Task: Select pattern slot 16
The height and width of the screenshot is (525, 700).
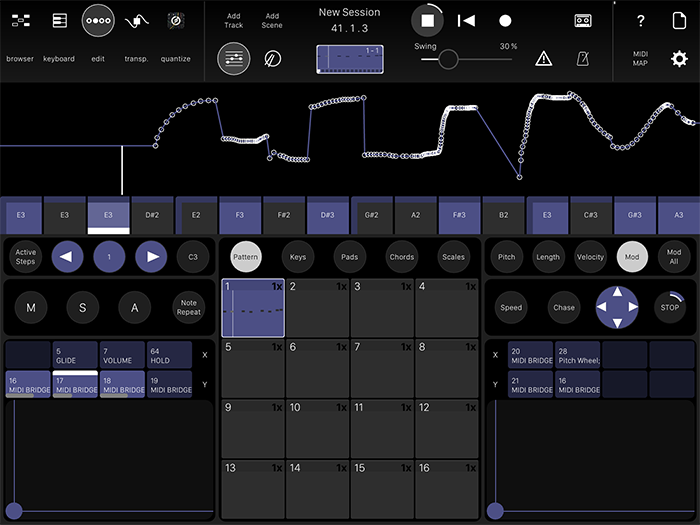Action: 447,489
